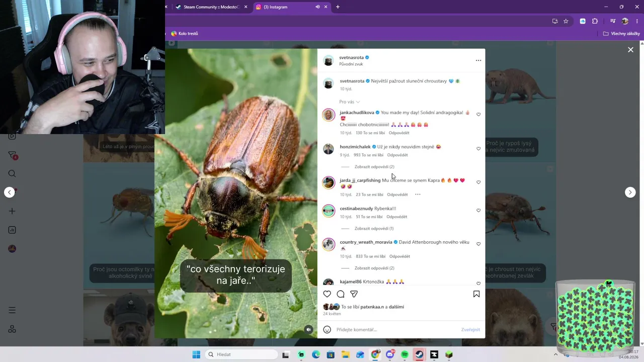Toggle the video sound speaker button
644x362 pixels.
(x=309, y=330)
